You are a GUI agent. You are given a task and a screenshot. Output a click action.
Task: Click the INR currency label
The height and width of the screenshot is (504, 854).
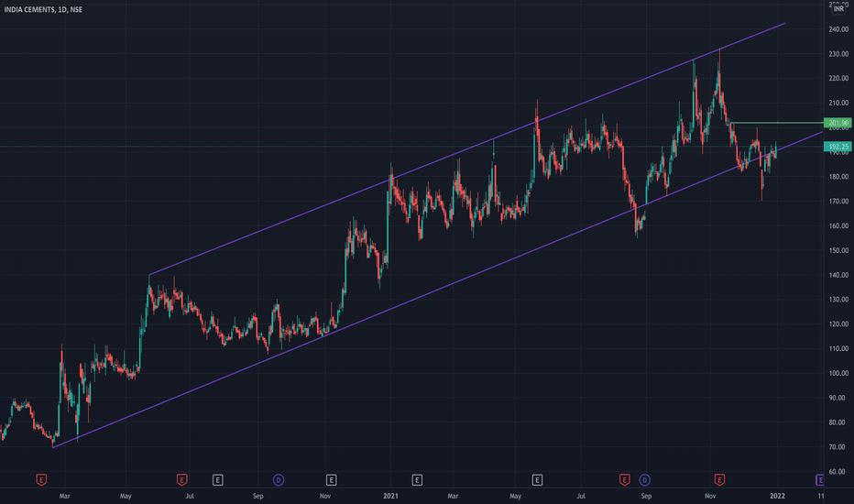pyautogui.click(x=838, y=9)
